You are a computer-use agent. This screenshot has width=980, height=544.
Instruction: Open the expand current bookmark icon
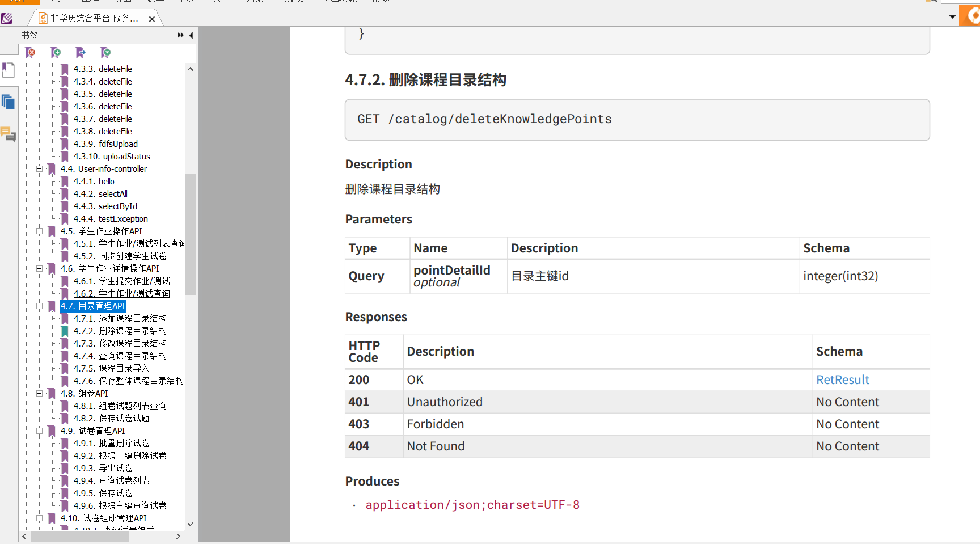click(x=105, y=53)
